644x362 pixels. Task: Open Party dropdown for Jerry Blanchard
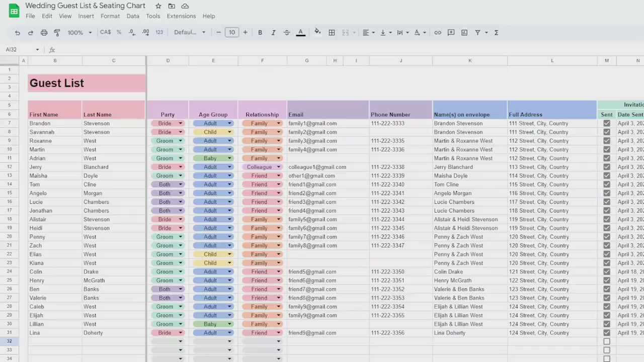coord(180,167)
